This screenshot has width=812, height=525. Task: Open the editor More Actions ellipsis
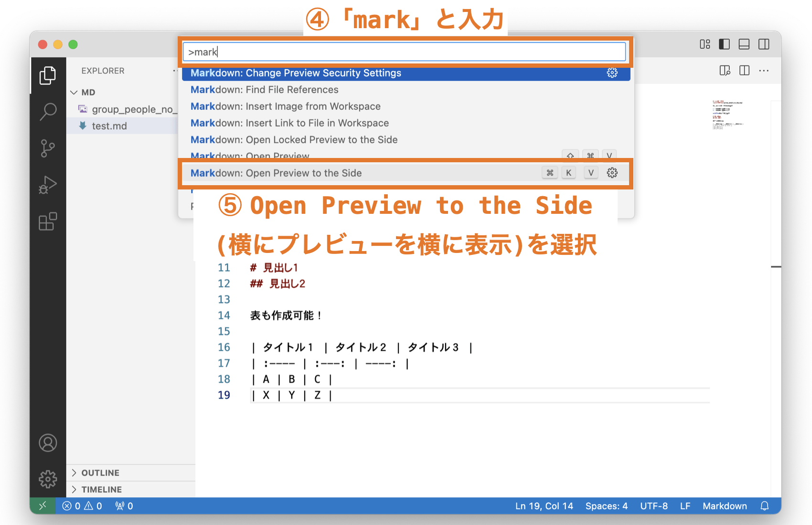click(x=764, y=71)
